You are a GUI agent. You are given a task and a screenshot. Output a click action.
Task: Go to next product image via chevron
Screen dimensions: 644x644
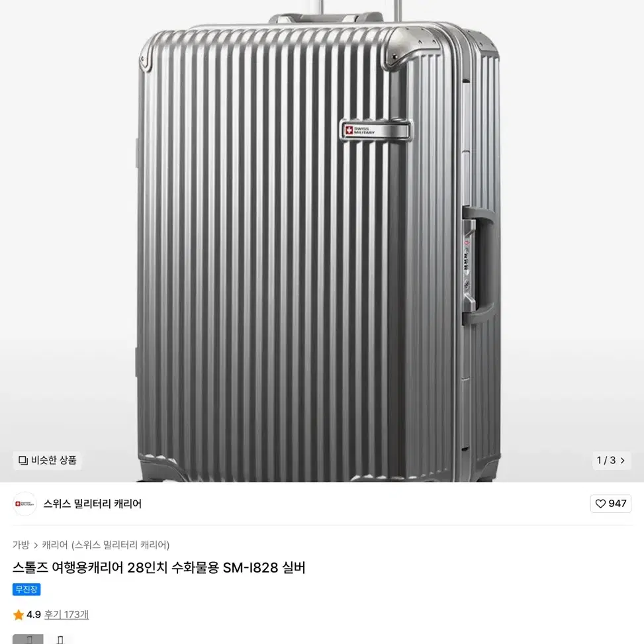[623, 461]
